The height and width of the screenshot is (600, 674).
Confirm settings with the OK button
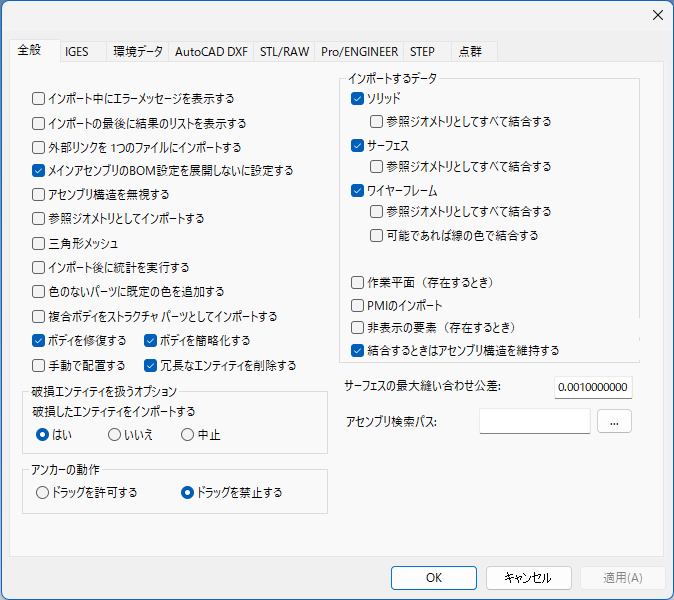(434, 578)
